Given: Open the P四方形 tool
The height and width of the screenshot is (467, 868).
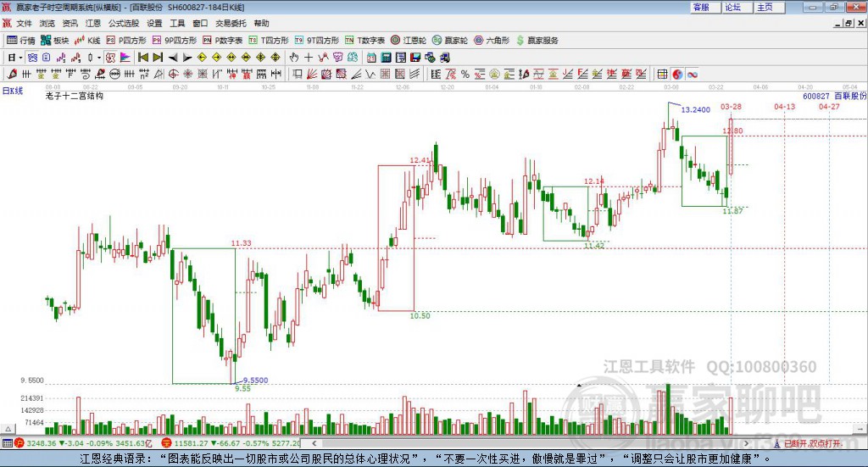Looking at the screenshot, I should click(126, 41).
